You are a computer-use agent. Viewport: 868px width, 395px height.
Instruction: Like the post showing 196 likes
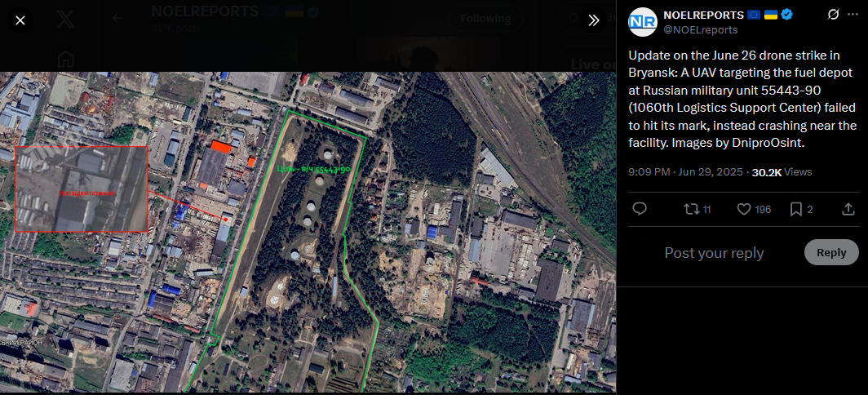[754, 209]
